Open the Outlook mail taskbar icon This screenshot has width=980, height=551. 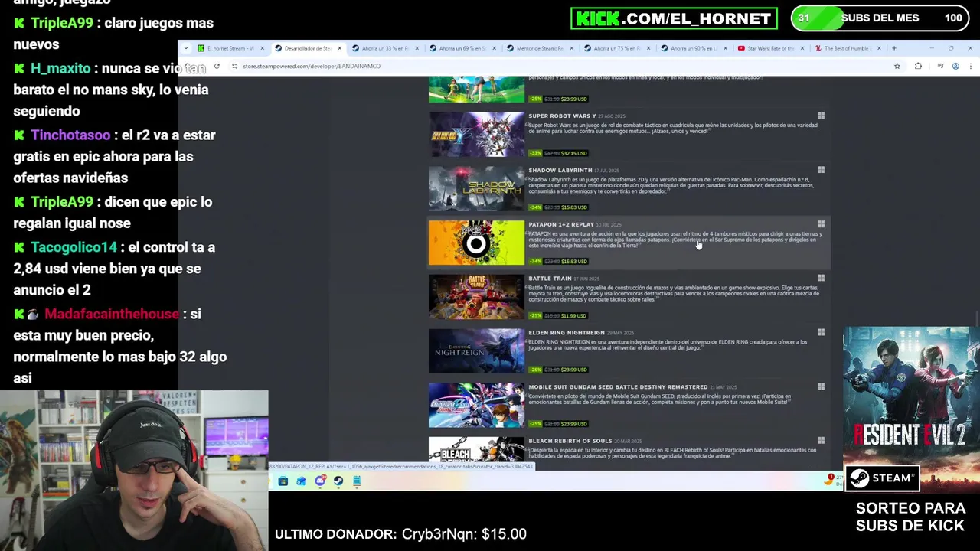point(302,481)
